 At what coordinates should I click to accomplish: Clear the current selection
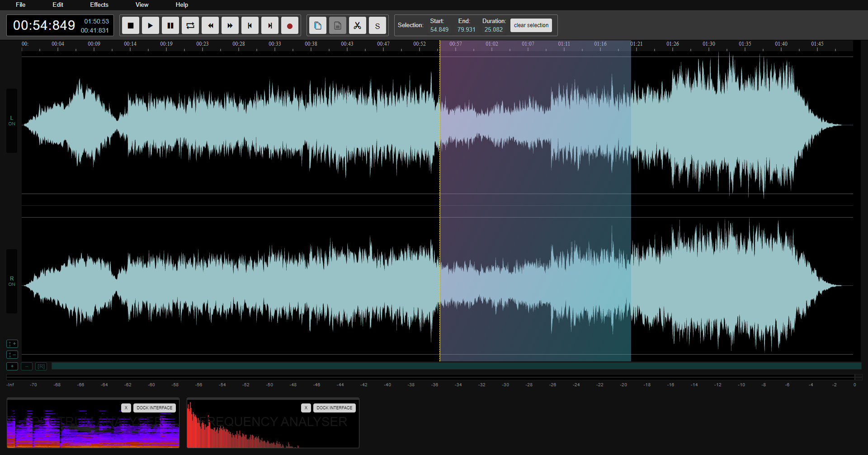click(531, 25)
